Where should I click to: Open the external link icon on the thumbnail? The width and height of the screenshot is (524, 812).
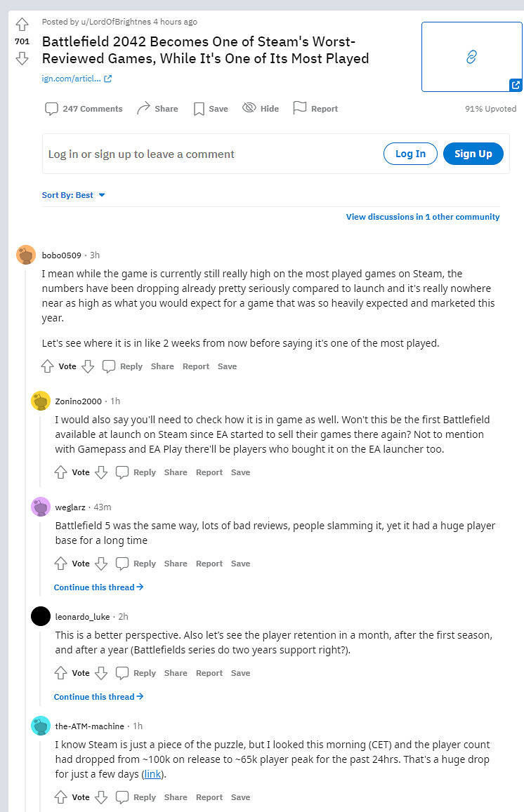tap(516, 85)
